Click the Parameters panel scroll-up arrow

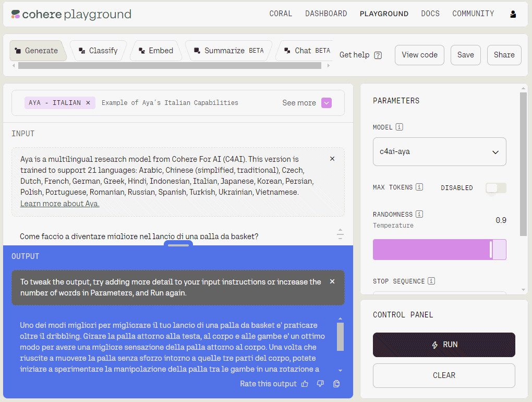coord(523,89)
